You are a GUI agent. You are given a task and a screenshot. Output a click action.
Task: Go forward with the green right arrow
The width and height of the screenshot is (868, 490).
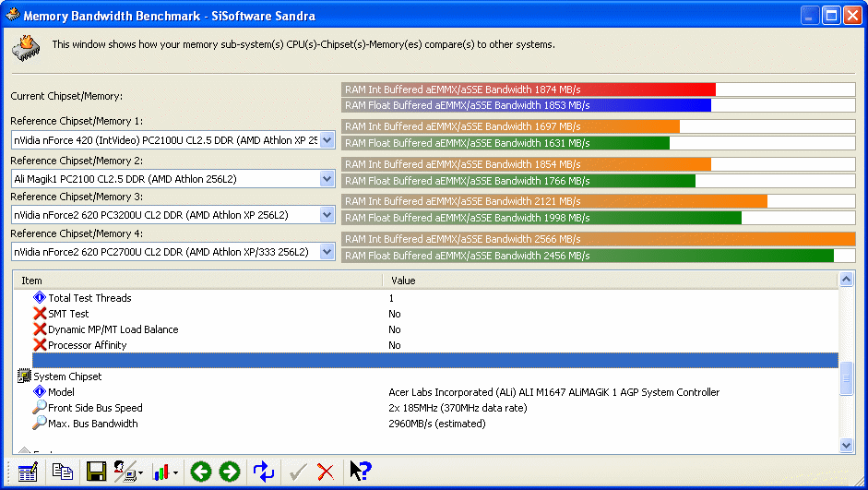[230, 472]
